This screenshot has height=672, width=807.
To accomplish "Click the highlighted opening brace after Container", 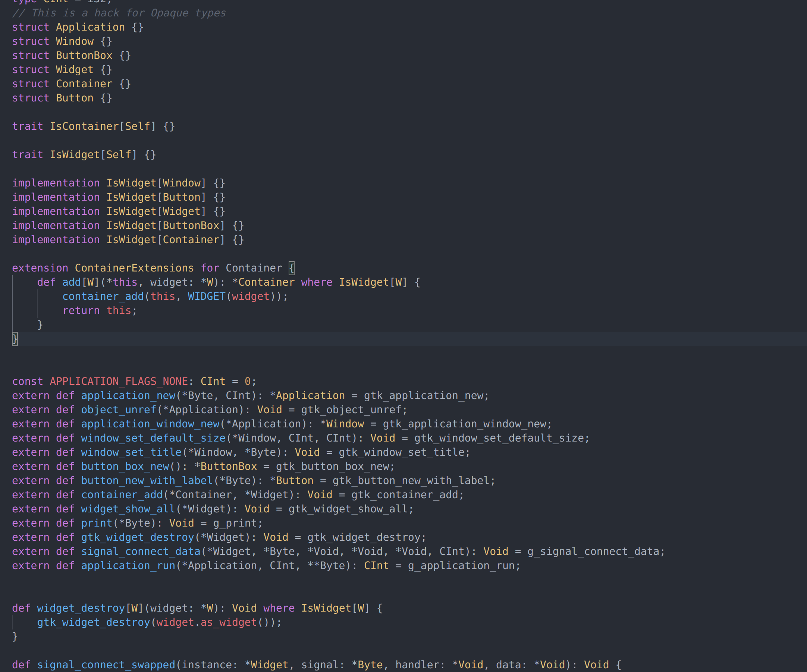I will tap(292, 268).
